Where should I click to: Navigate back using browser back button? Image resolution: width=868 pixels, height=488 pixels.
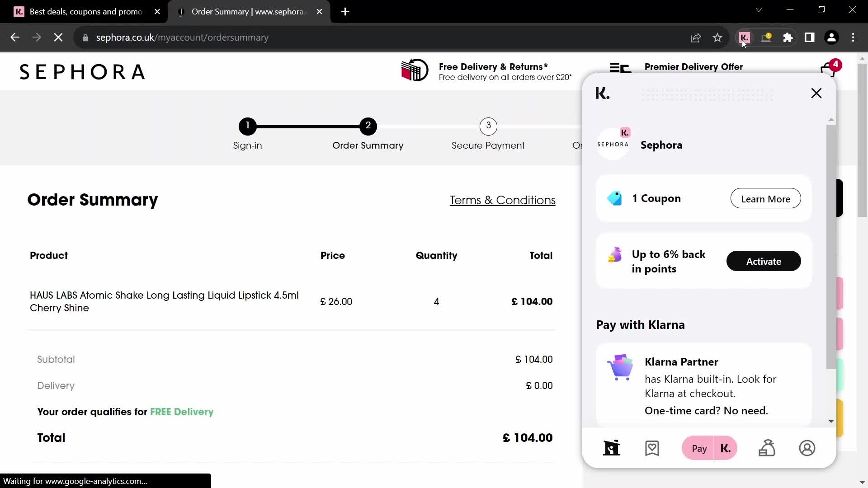pos(14,37)
